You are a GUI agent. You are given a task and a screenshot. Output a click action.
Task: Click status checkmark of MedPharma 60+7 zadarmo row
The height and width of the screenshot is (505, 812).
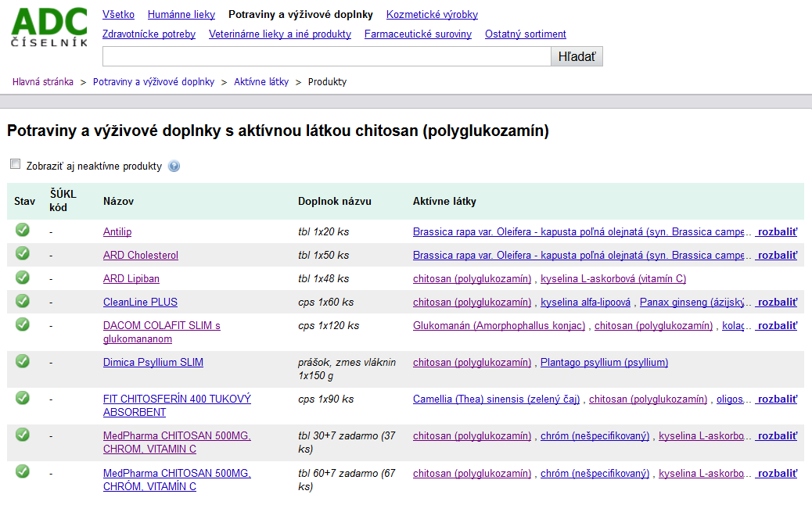click(22, 471)
